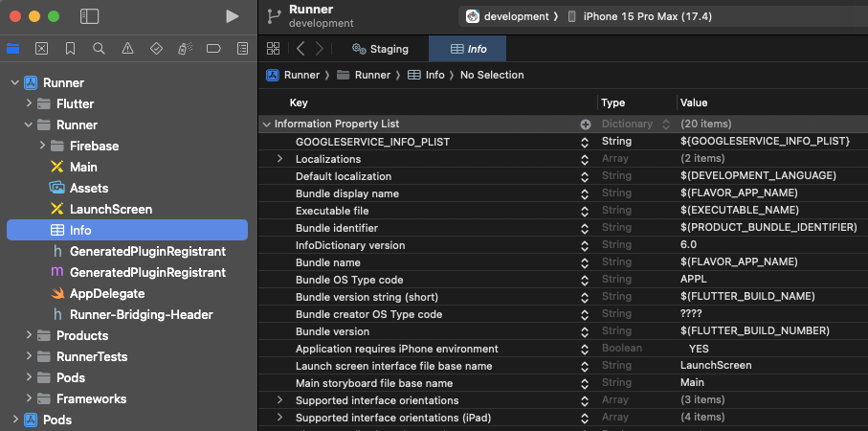
Task: Click the related items grid icon
Action: [x=274, y=49]
